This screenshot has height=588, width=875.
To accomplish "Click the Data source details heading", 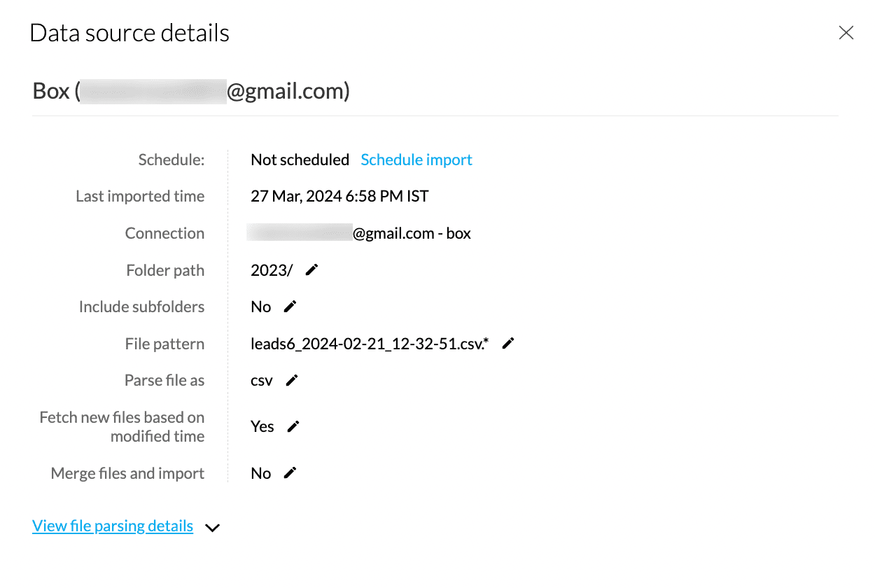I will click(x=129, y=33).
